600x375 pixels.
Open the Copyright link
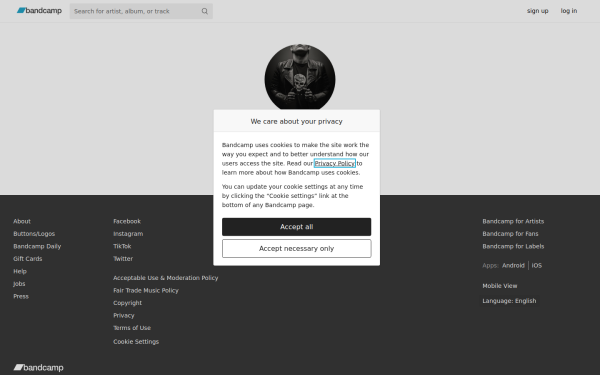(127, 303)
